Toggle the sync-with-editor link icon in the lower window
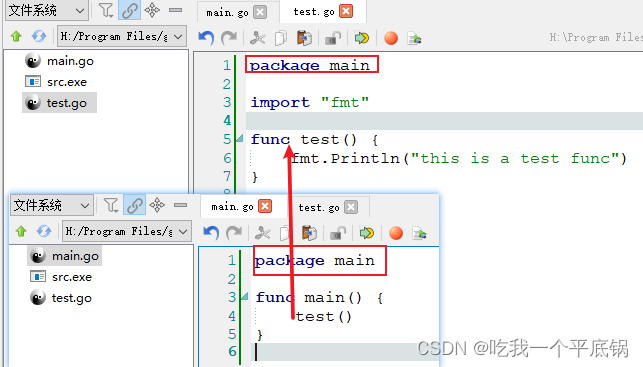 [135, 205]
